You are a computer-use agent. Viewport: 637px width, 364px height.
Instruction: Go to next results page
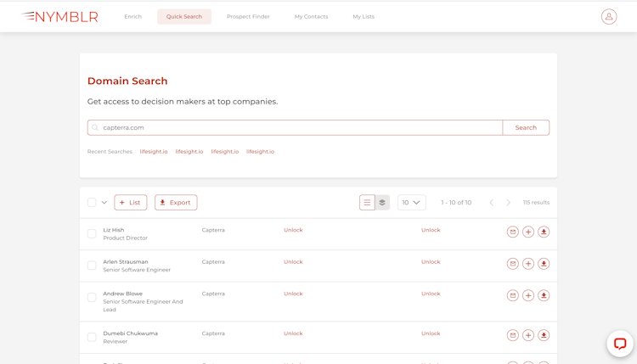(x=508, y=203)
